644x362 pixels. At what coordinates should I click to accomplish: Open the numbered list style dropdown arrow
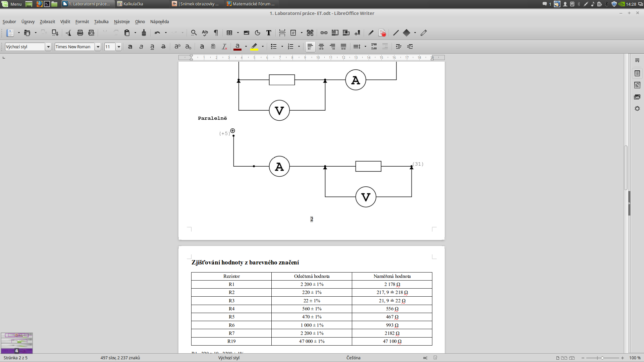pos(299,47)
